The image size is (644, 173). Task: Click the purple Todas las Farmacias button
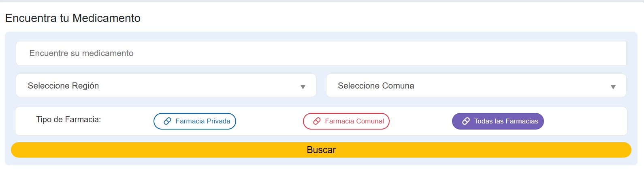click(498, 121)
